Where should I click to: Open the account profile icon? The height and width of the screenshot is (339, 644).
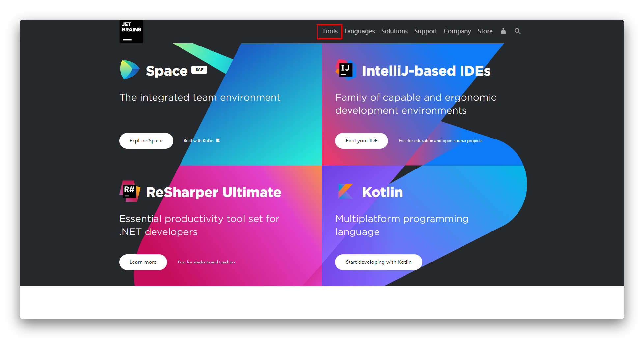point(503,31)
